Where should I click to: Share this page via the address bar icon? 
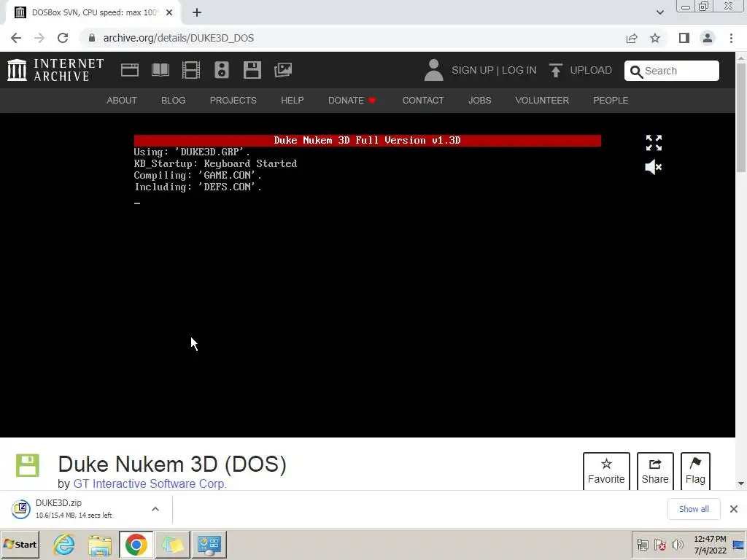[632, 38]
